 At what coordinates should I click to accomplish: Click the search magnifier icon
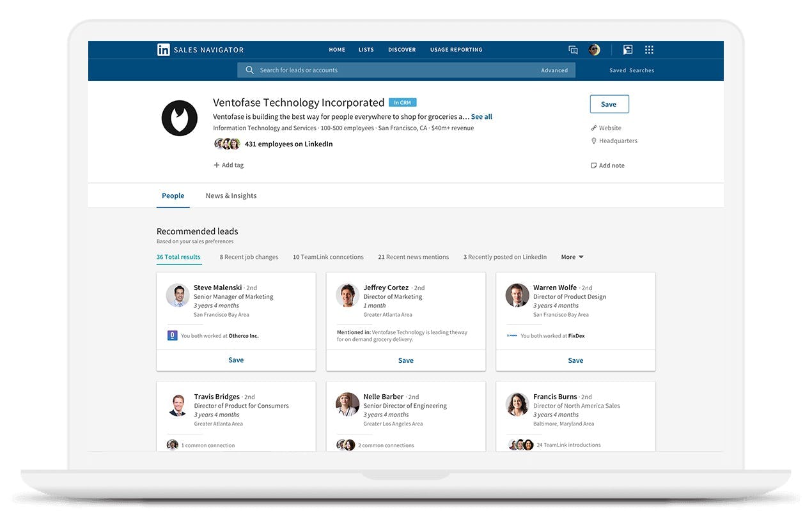click(250, 70)
